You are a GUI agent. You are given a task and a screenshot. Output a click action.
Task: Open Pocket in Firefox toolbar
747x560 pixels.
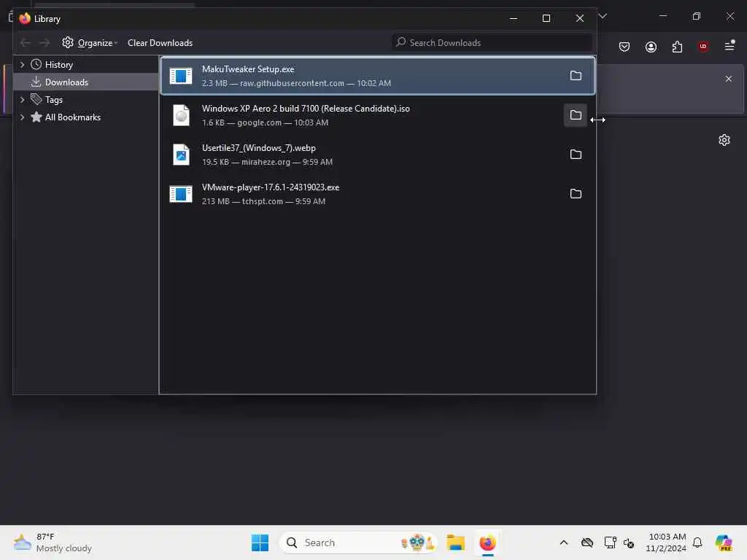click(x=624, y=47)
